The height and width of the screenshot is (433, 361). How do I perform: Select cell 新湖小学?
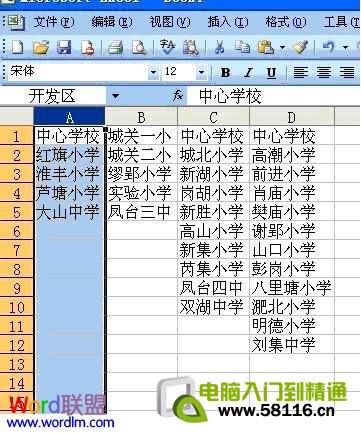click(214, 174)
